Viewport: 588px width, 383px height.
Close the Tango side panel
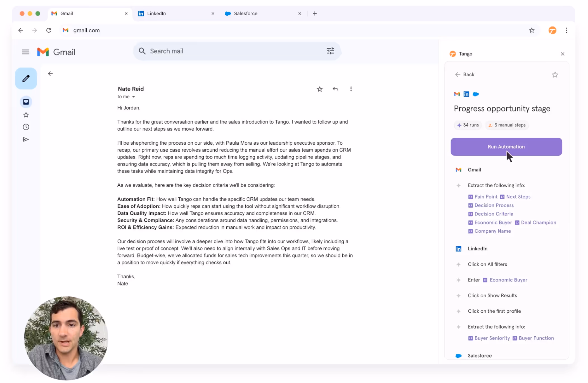pyautogui.click(x=563, y=54)
